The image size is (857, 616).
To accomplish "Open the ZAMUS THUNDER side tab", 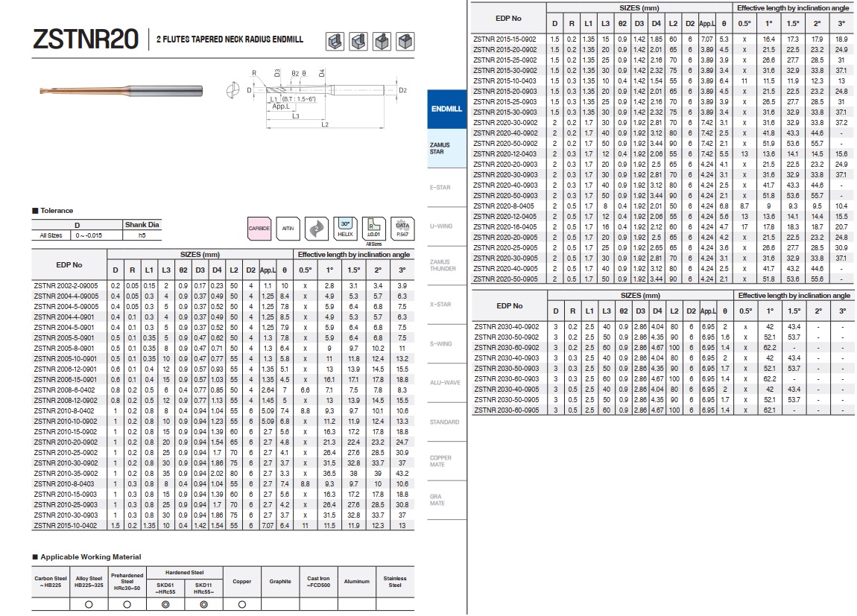I will (446, 265).
